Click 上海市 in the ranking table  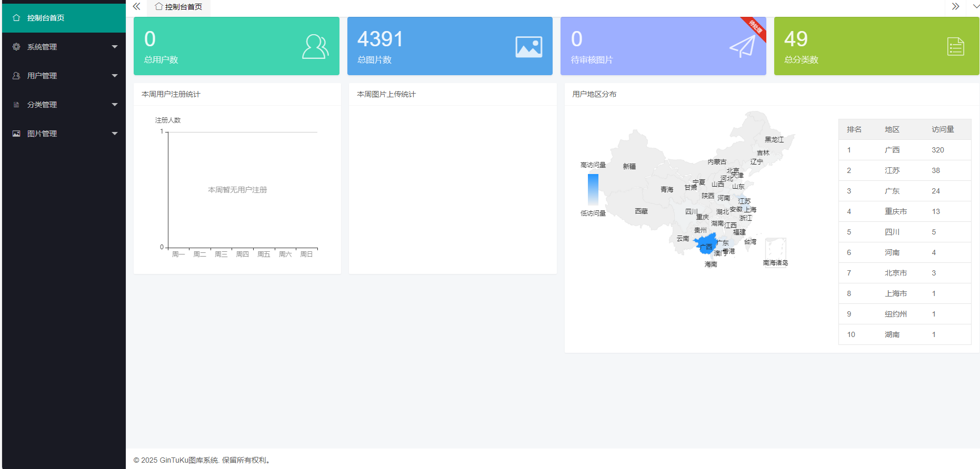(x=896, y=293)
